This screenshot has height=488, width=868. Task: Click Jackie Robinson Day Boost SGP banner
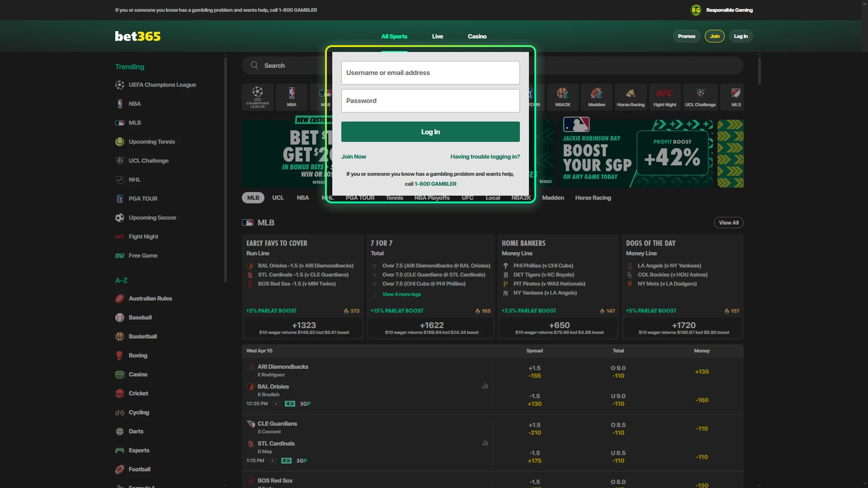pos(636,153)
